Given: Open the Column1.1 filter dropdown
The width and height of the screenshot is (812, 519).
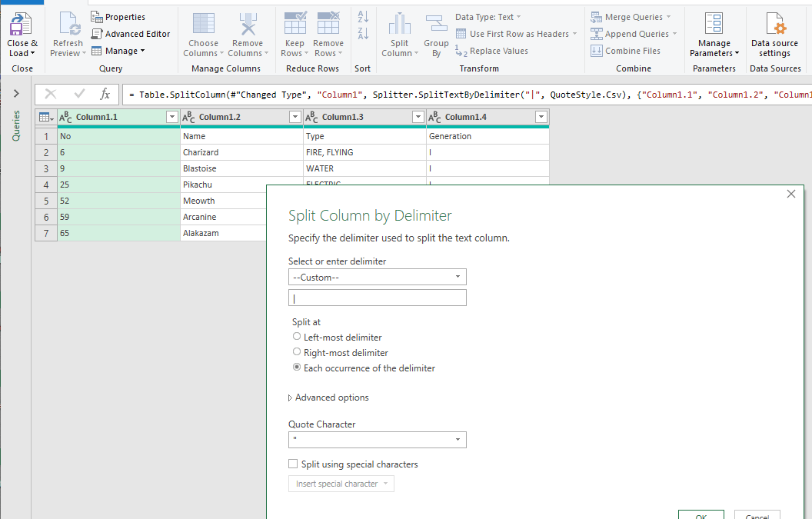Looking at the screenshot, I should (x=171, y=116).
